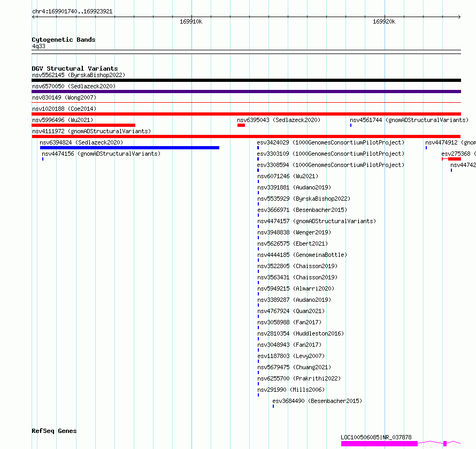This screenshot has height=449, width=476.
Task: Select the thick red nsv1020188 bar
Action: tap(246, 114)
